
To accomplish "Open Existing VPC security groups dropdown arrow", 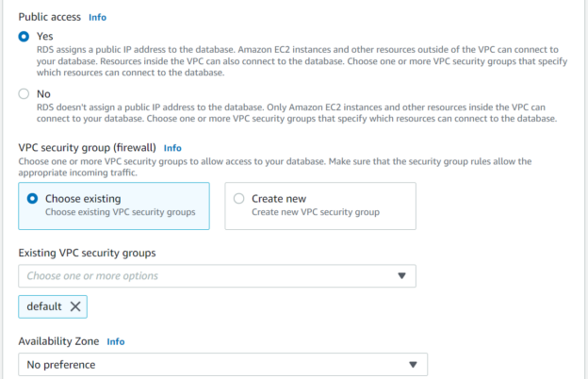I will (401, 276).
